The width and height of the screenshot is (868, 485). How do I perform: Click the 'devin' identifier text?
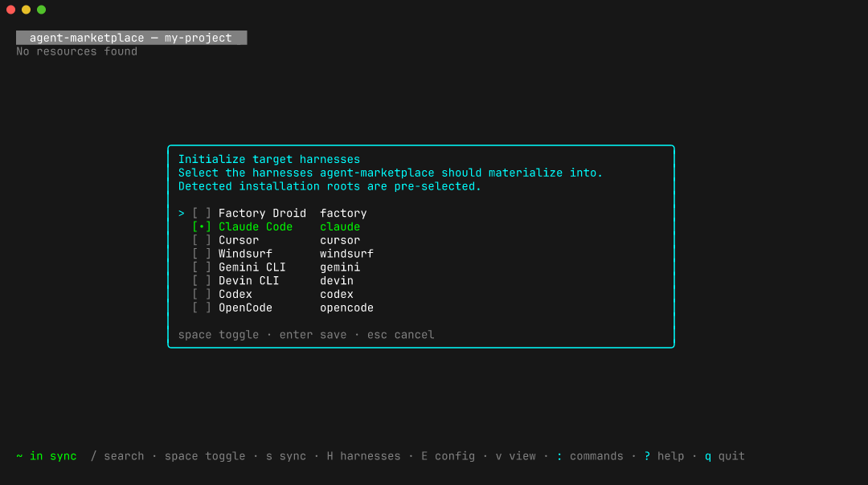[x=337, y=281]
